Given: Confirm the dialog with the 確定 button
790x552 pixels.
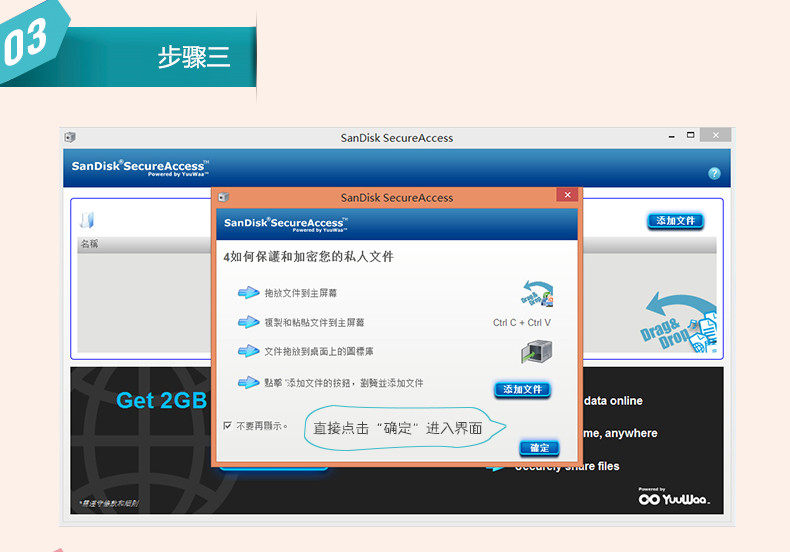Looking at the screenshot, I should [539, 448].
